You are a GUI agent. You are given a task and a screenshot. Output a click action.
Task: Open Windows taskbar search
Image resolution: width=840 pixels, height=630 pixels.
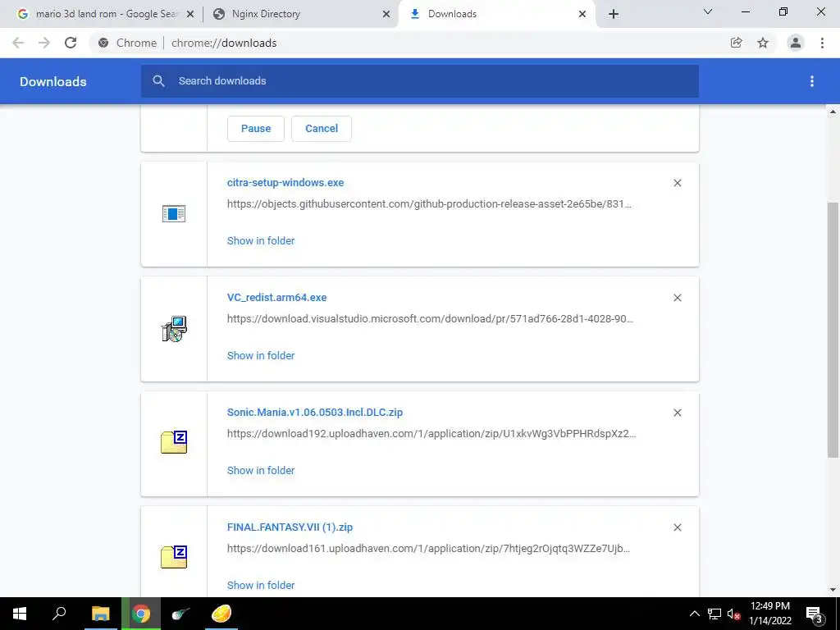59,614
